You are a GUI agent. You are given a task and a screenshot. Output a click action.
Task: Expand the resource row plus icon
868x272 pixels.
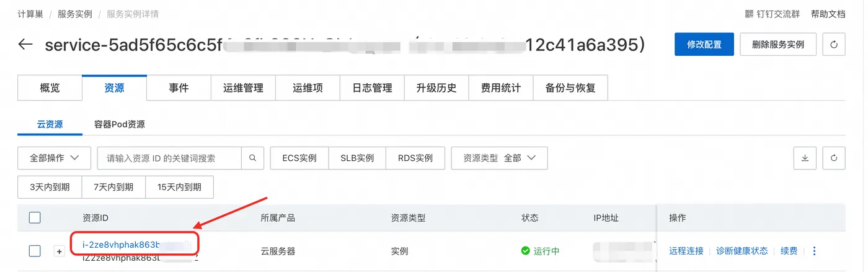(x=60, y=252)
